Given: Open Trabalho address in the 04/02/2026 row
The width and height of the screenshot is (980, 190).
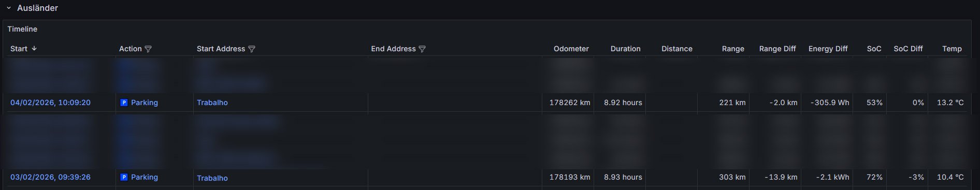Looking at the screenshot, I should click(x=212, y=103).
